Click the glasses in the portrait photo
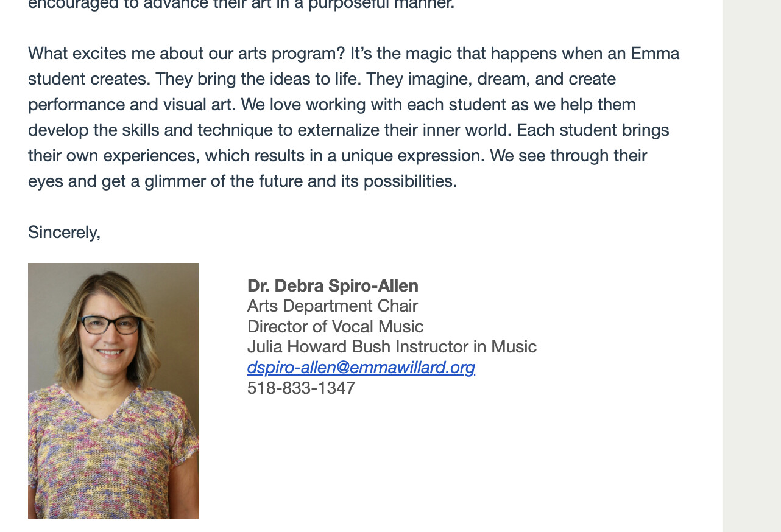Viewport: 781px width, 532px height. tap(110, 325)
